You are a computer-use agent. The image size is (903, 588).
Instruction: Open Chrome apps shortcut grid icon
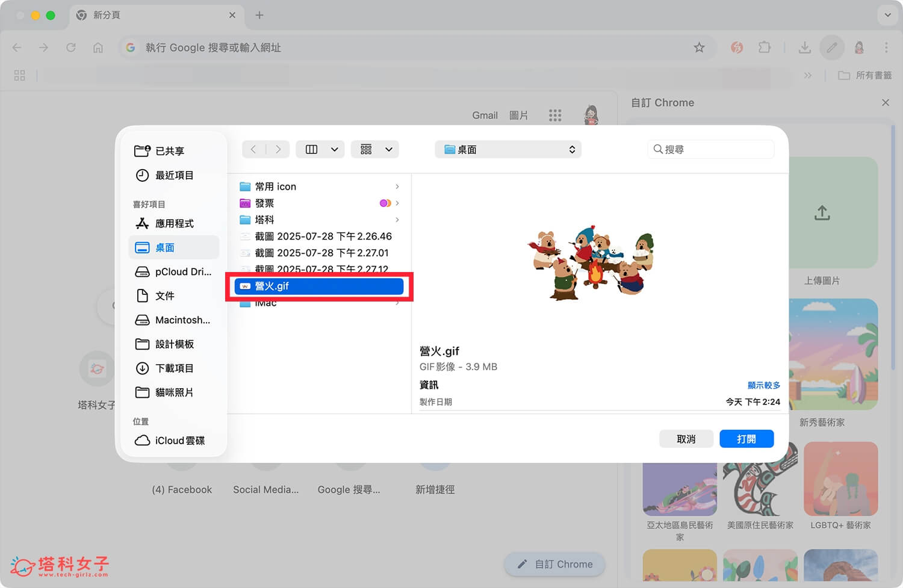[x=19, y=75]
